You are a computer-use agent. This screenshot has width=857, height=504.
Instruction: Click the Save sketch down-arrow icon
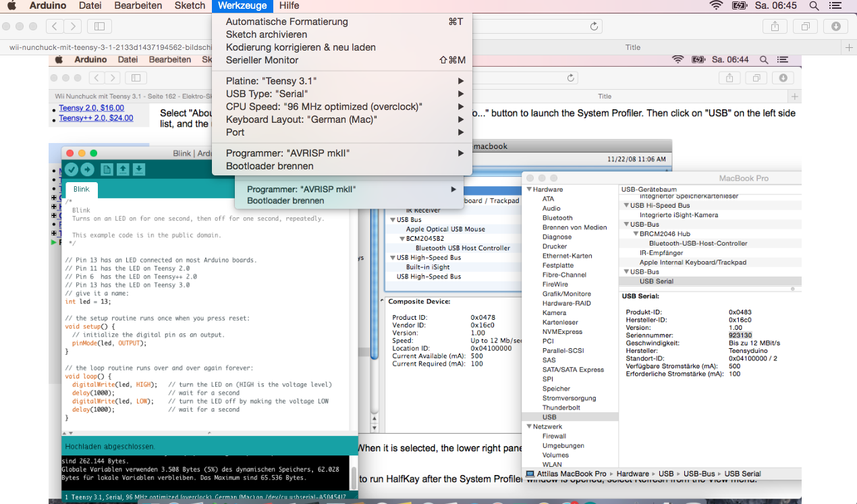139,169
